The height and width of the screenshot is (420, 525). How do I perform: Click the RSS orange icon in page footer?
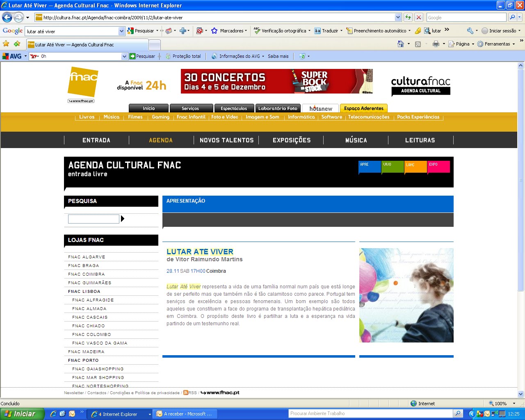click(x=186, y=393)
